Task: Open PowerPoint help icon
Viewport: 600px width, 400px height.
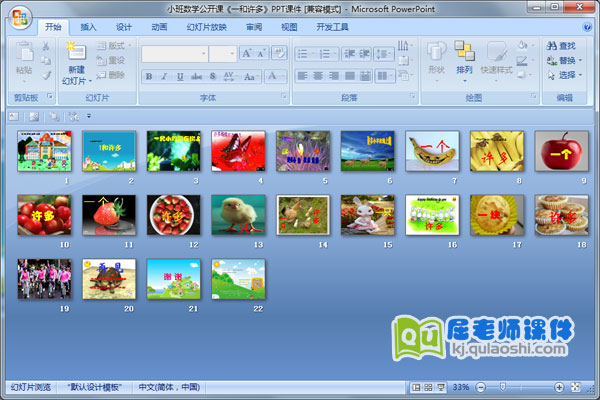Action: pyautogui.click(x=587, y=27)
